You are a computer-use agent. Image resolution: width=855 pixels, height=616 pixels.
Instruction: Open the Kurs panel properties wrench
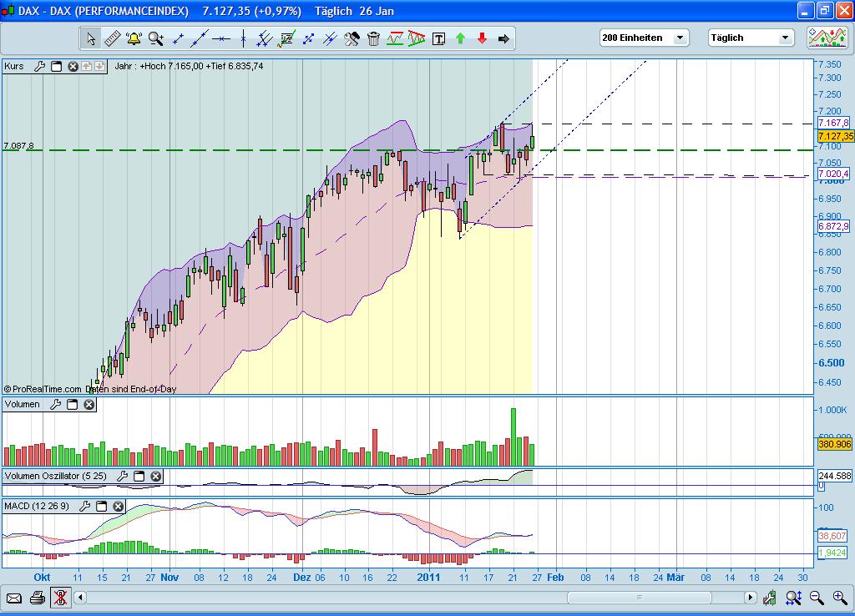coord(40,67)
